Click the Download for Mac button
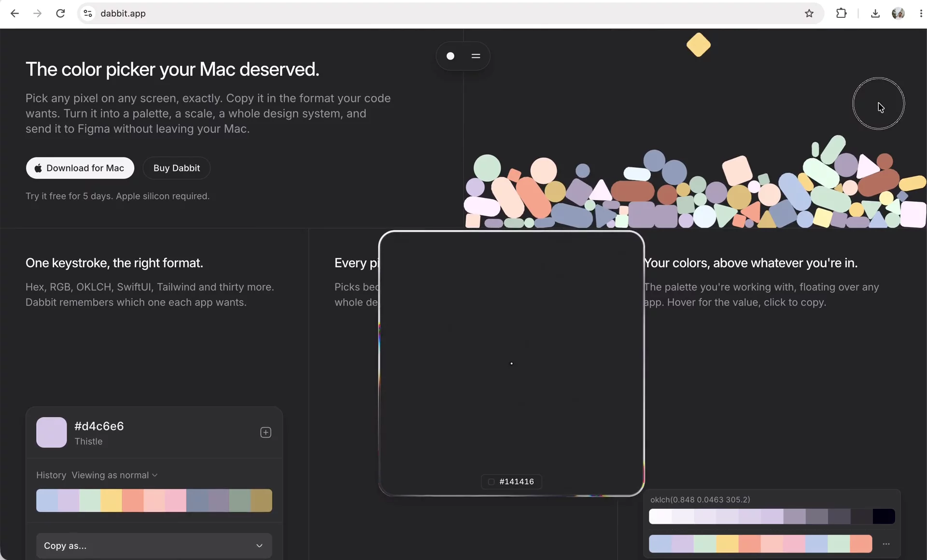The height and width of the screenshot is (560, 927). [x=80, y=168]
